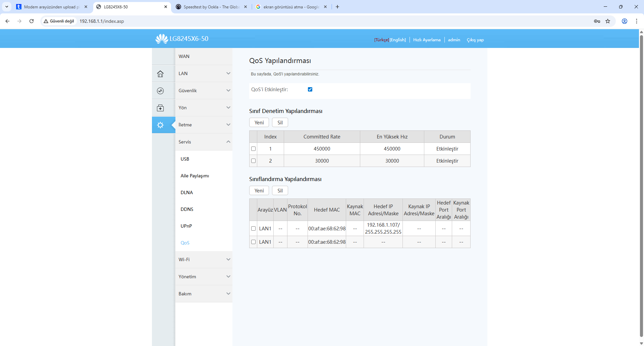Viewport: 644px width, 346px height.
Task: Click the Committed Rate 450000 cell
Action: click(322, 149)
